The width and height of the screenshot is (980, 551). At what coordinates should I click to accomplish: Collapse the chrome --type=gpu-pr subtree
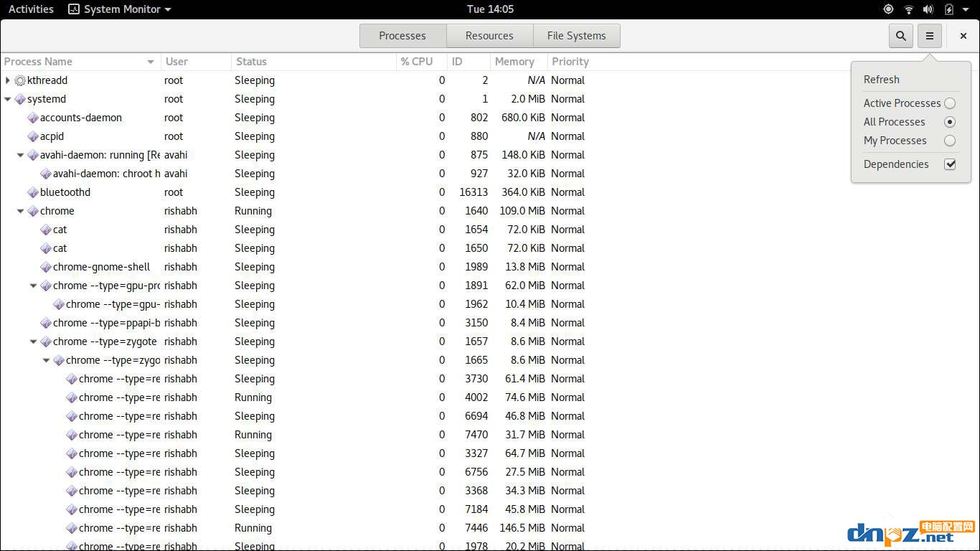(x=34, y=286)
